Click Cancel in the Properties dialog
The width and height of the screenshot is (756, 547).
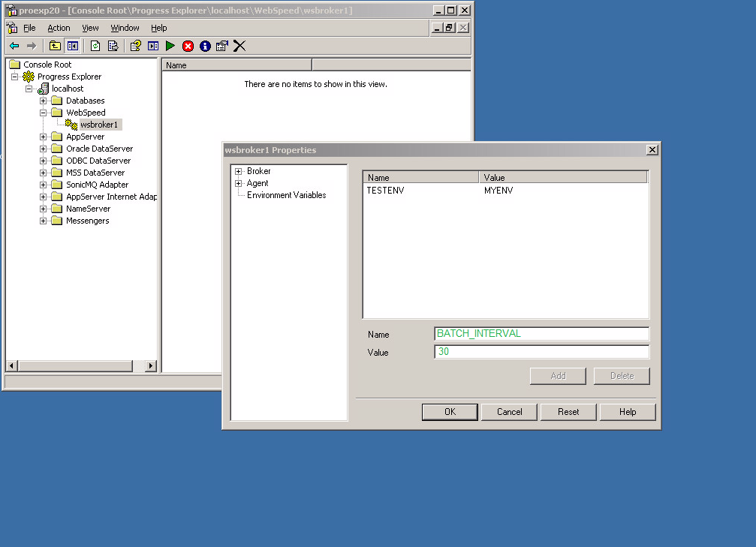tap(509, 412)
